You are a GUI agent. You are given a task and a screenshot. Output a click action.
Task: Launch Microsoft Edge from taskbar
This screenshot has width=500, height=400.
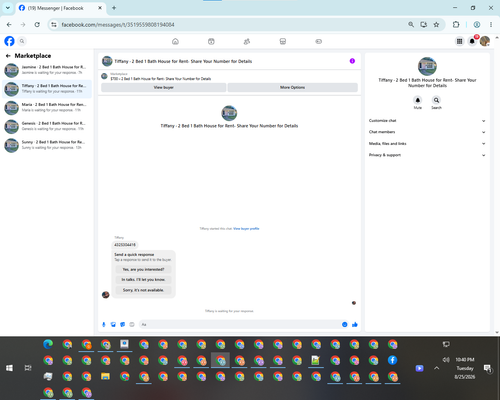coord(48,344)
